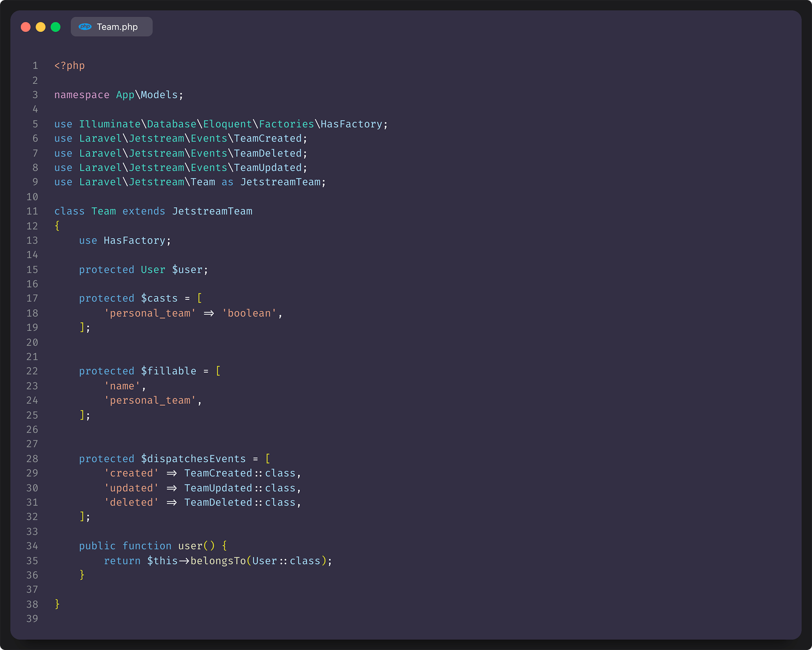Click the $dispatchesEvents property name

[193, 459]
